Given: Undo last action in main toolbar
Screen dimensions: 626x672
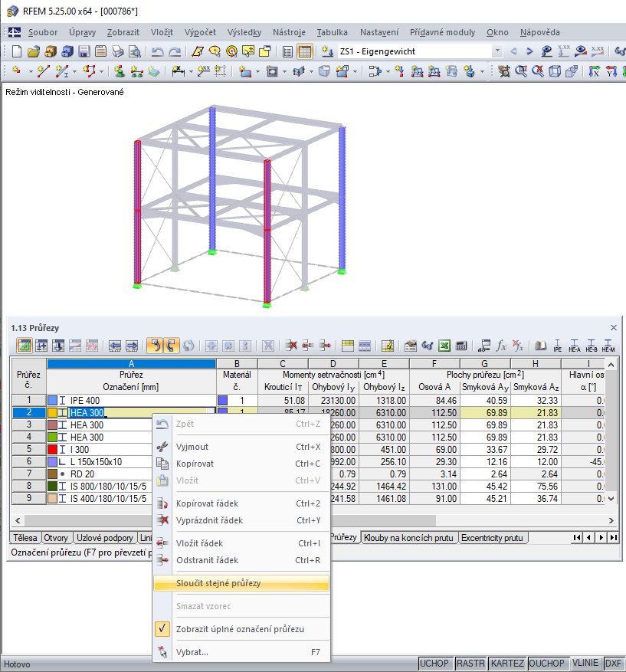Looking at the screenshot, I should tap(157, 51).
